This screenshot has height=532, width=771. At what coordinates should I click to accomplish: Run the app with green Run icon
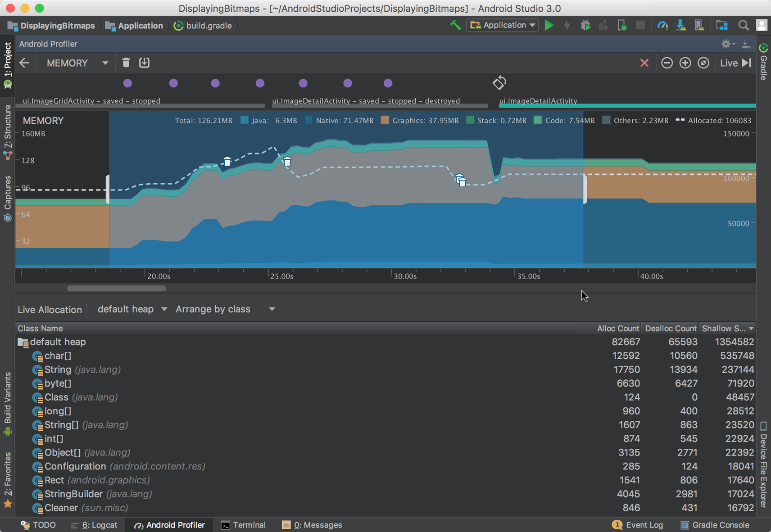click(549, 25)
